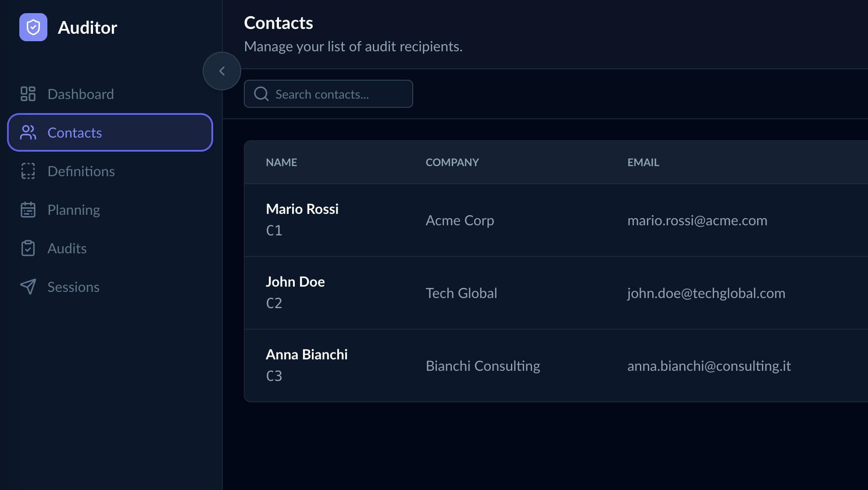Image resolution: width=868 pixels, height=490 pixels.
Task: Select the Dashboard icon in the sidebar
Action: [28, 93]
